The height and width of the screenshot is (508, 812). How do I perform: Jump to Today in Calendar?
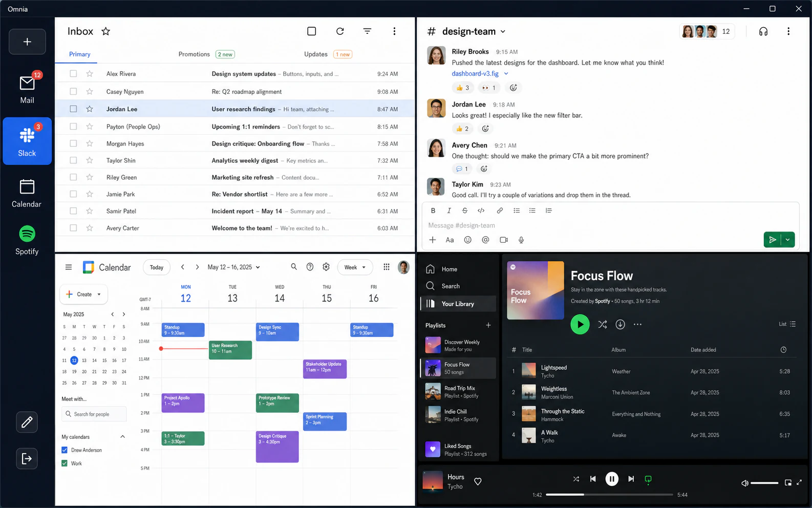point(157,267)
